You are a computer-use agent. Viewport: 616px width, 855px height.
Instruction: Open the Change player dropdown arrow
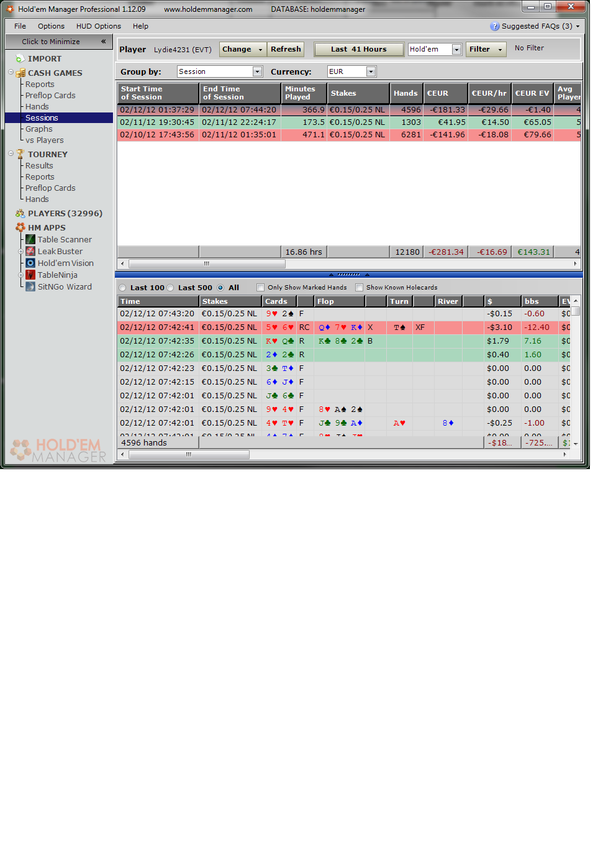click(261, 50)
